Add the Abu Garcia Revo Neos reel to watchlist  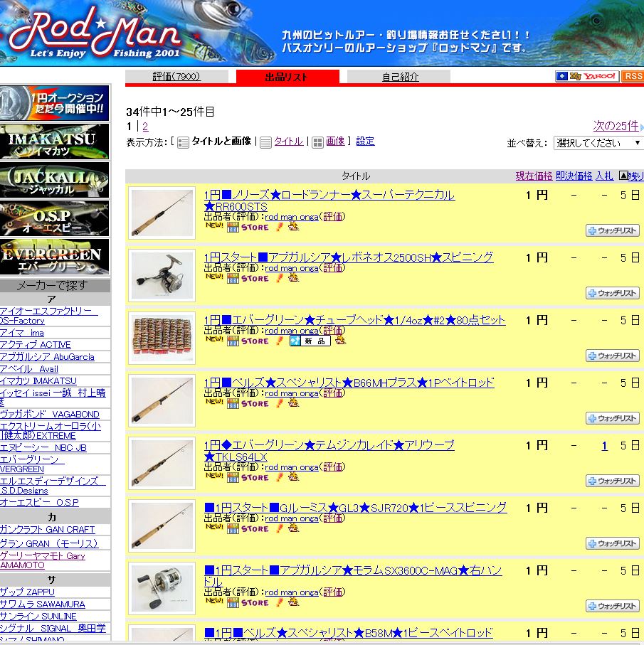613,293
